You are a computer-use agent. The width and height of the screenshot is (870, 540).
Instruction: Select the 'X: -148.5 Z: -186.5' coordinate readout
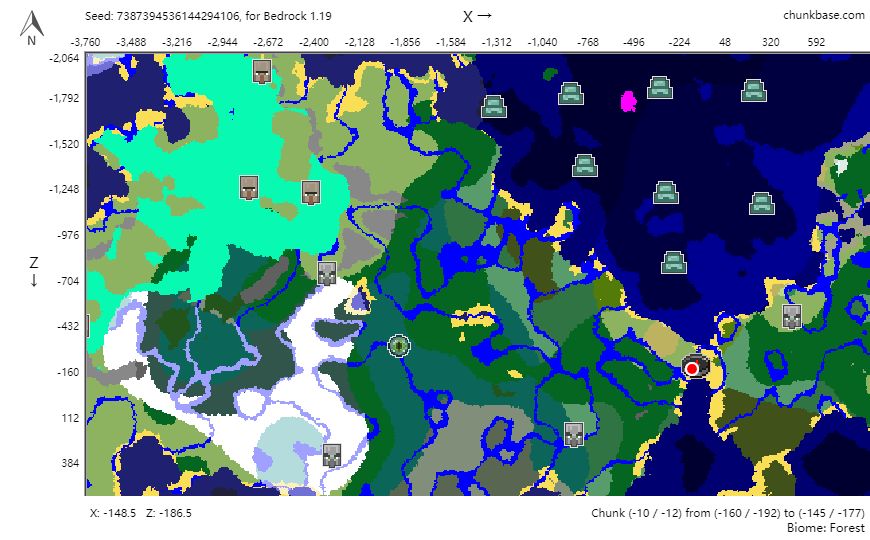[x=140, y=513]
